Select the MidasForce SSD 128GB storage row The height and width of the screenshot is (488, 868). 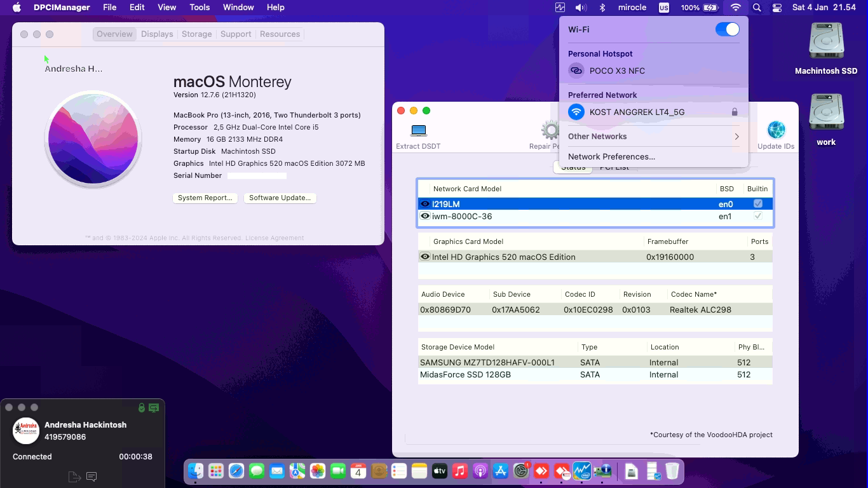[x=595, y=374]
